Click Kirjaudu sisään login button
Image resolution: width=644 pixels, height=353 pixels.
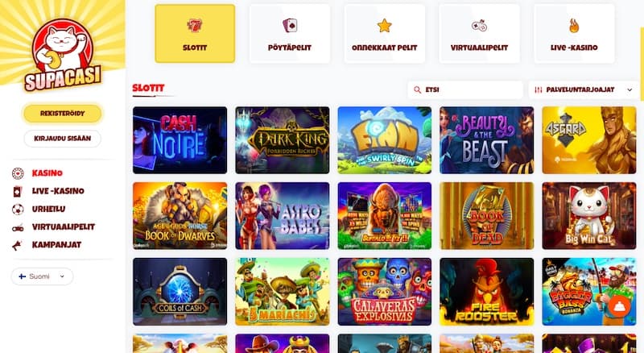[x=63, y=139]
